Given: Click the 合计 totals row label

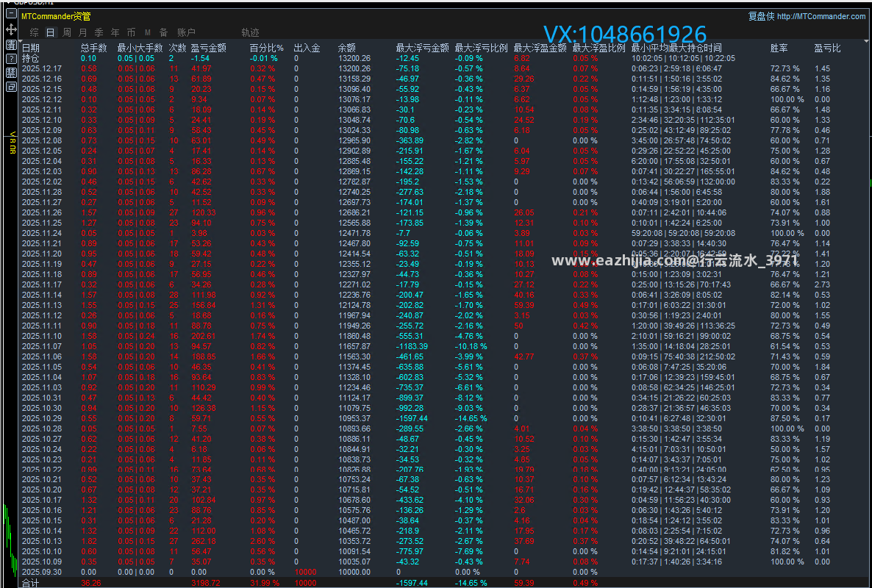Looking at the screenshot, I should tap(31, 583).
